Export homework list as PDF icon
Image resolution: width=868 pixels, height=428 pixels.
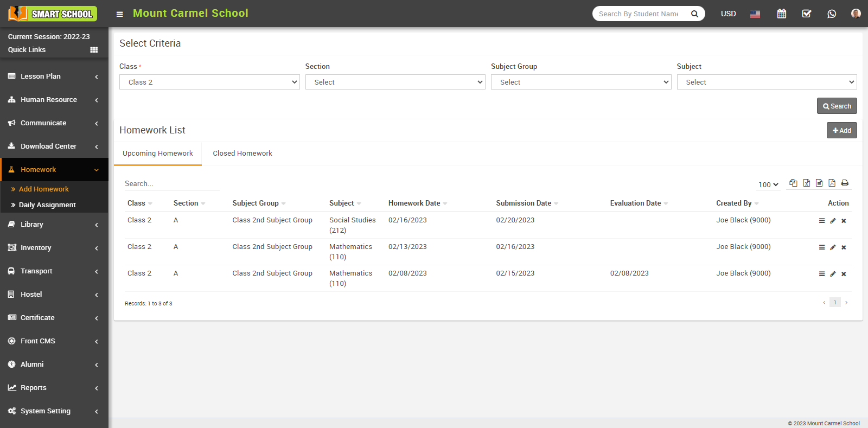[x=832, y=183]
